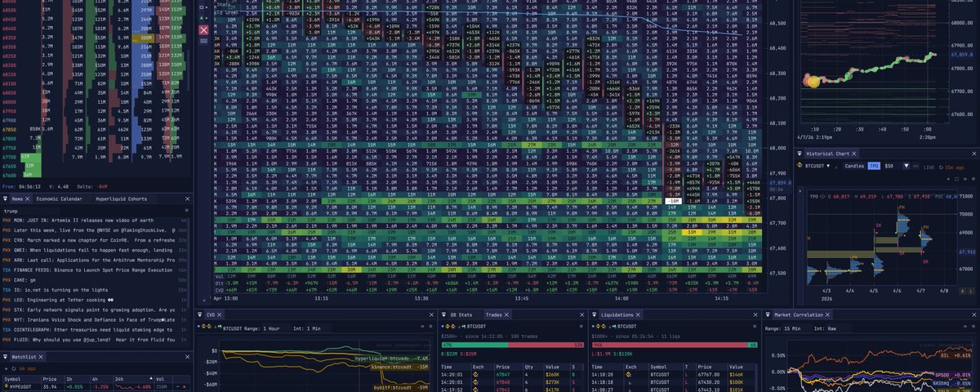
Task: Close the Historical Chart tab
Action: tap(854, 154)
